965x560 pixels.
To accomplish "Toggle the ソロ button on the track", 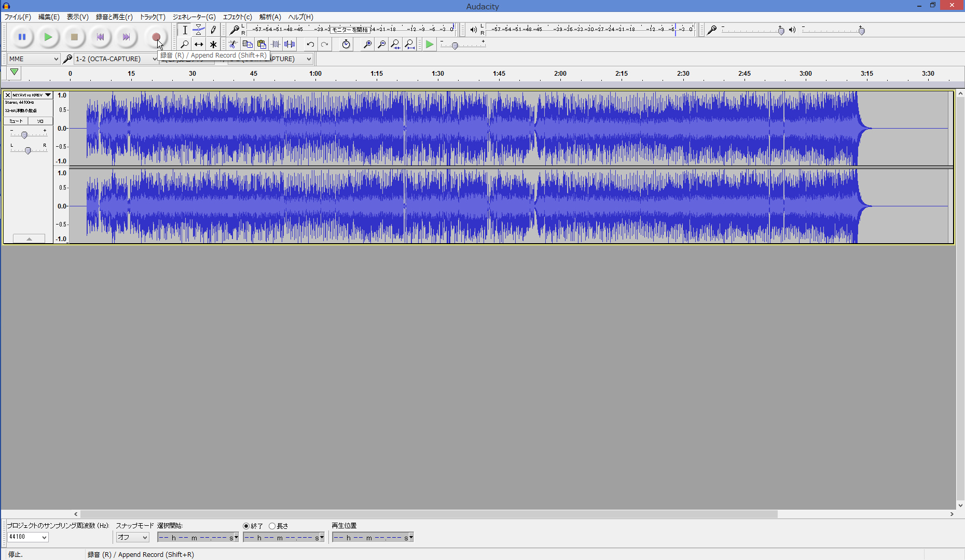I will coord(40,121).
